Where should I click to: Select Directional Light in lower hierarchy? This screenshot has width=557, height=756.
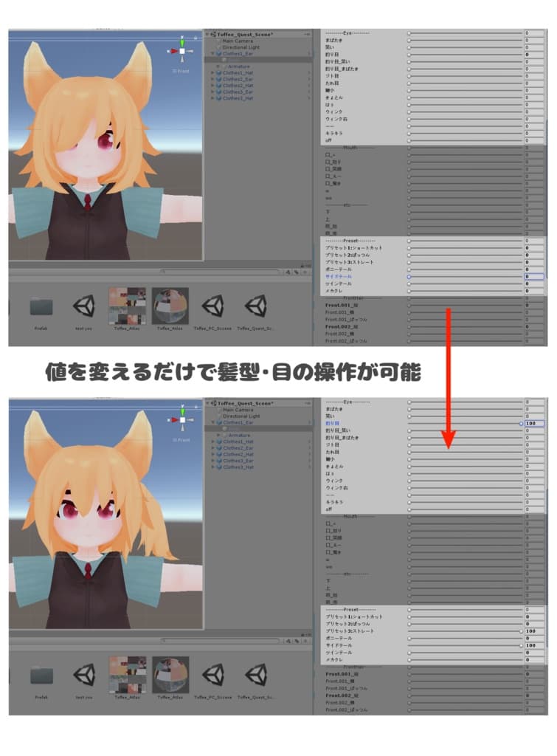click(241, 416)
